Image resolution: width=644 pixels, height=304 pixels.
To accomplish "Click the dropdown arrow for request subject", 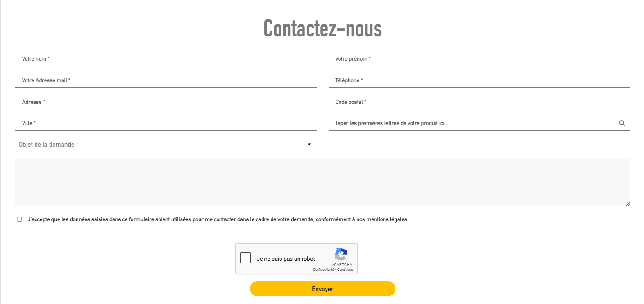I will coord(309,144).
